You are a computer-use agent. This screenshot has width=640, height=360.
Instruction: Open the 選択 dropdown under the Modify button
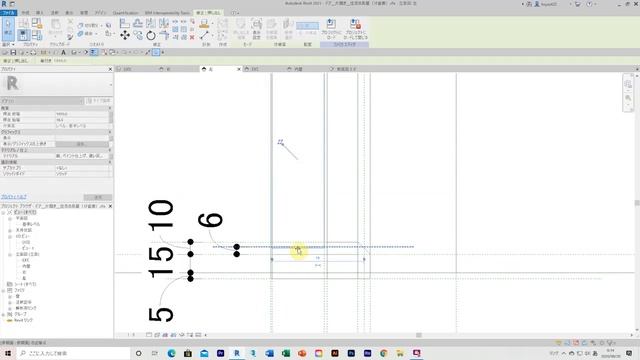point(8,44)
